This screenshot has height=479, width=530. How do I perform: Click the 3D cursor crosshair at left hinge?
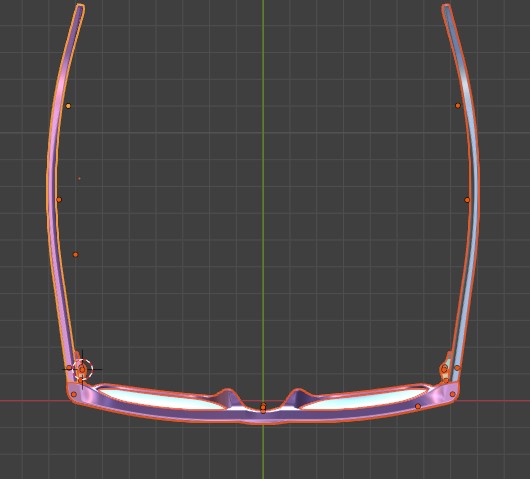pos(82,369)
